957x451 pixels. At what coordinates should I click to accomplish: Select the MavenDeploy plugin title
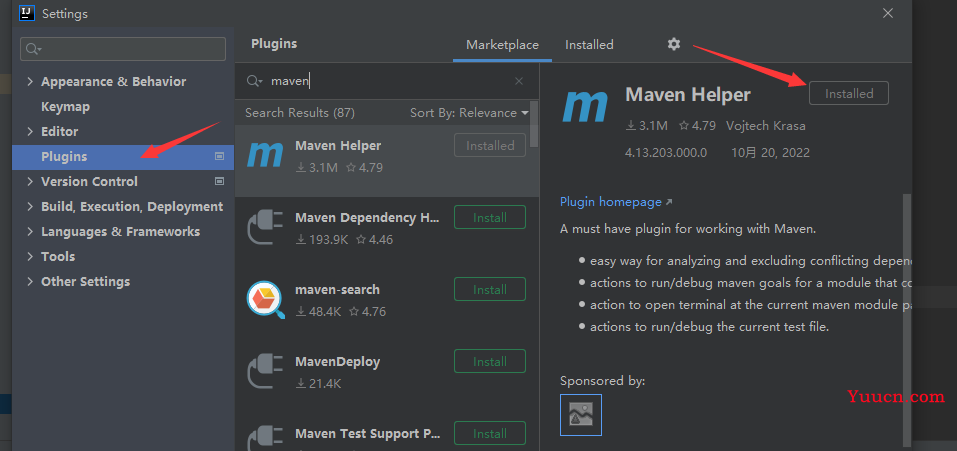pyautogui.click(x=337, y=361)
